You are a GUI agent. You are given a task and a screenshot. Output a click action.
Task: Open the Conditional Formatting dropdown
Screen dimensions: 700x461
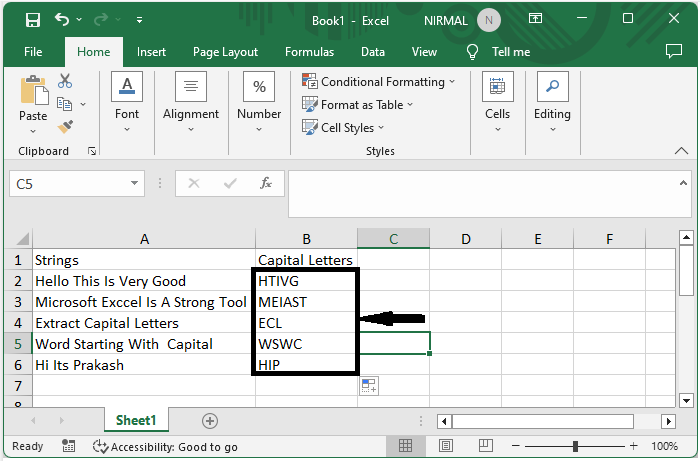click(379, 82)
